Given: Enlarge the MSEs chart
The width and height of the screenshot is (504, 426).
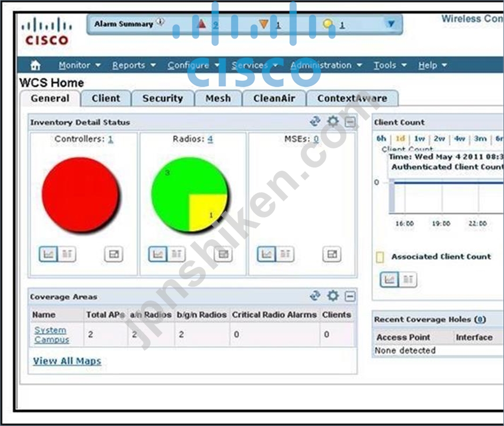Looking at the screenshot, I should coord(332,254).
